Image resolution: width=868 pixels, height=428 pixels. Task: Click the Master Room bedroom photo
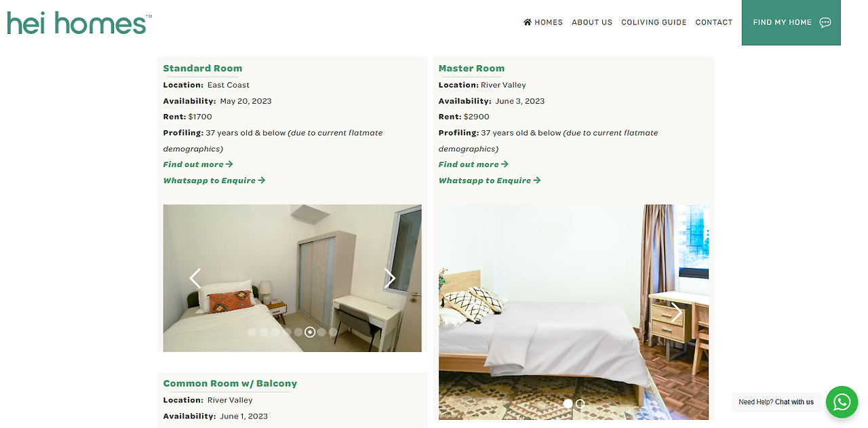(574, 312)
